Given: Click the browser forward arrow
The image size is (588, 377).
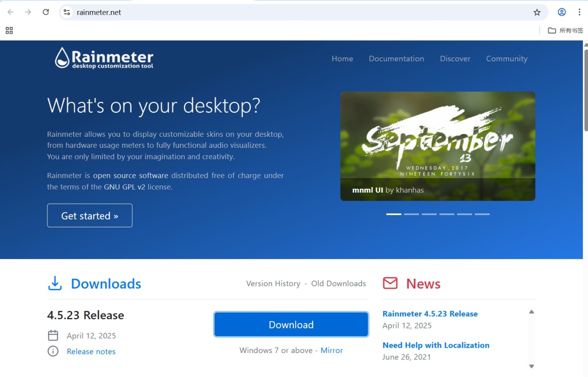Looking at the screenshot, I should [x=28, y=12].
